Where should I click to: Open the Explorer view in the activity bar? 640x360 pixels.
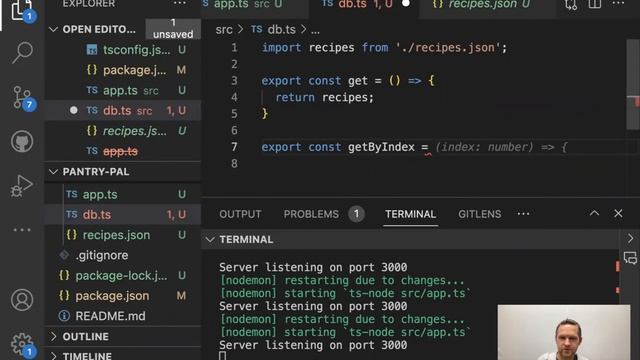[x=22, y=10]
